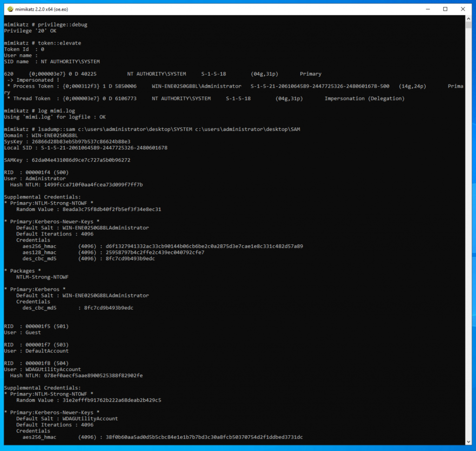Click the 'RID : 000001f7 (503)' line
This screenshot has width=476, height=451.
pos(36,345)
